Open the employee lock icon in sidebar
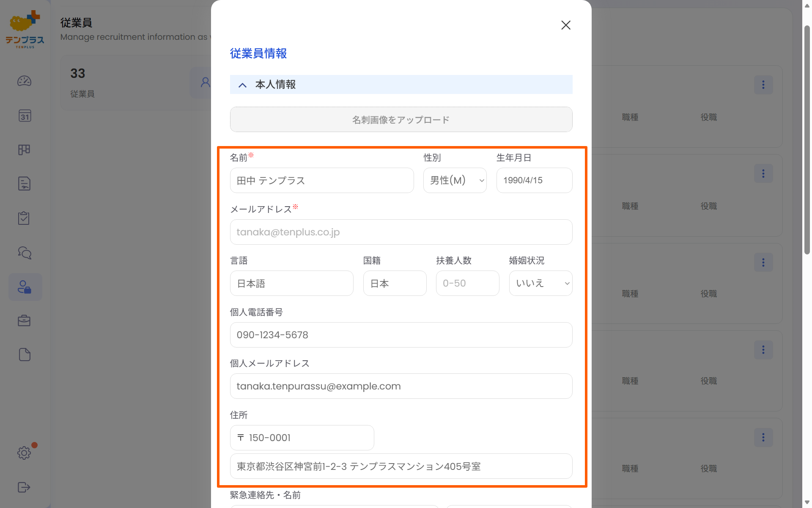Screen dimensions: 812x508 pos(25,287)
